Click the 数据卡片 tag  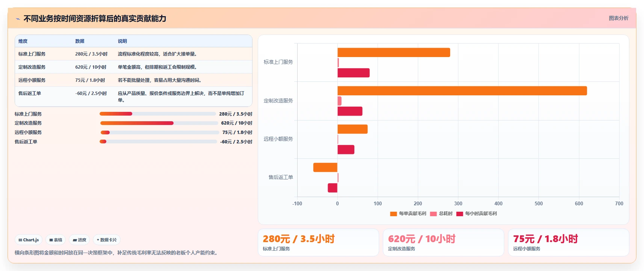(107, 240)
